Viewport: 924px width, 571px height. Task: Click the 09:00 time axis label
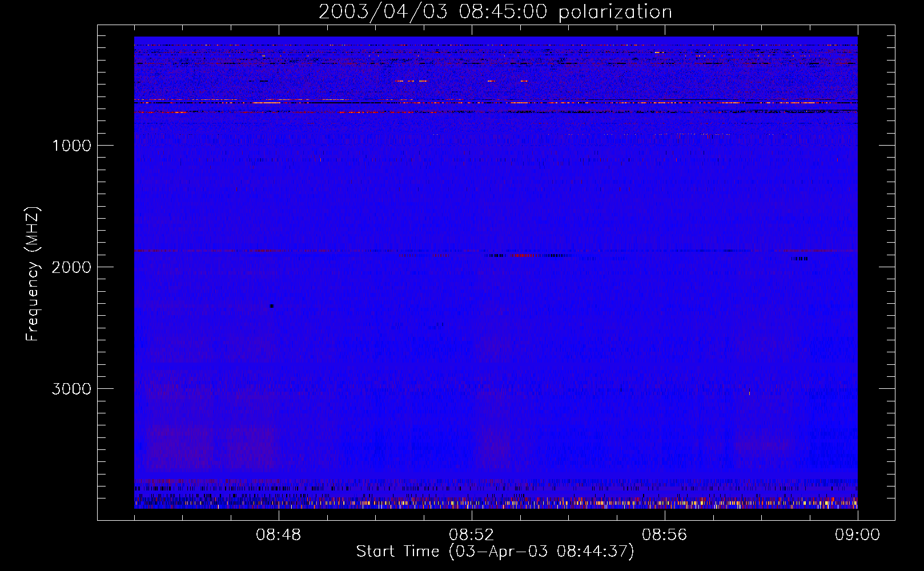[x=858, y=535]
